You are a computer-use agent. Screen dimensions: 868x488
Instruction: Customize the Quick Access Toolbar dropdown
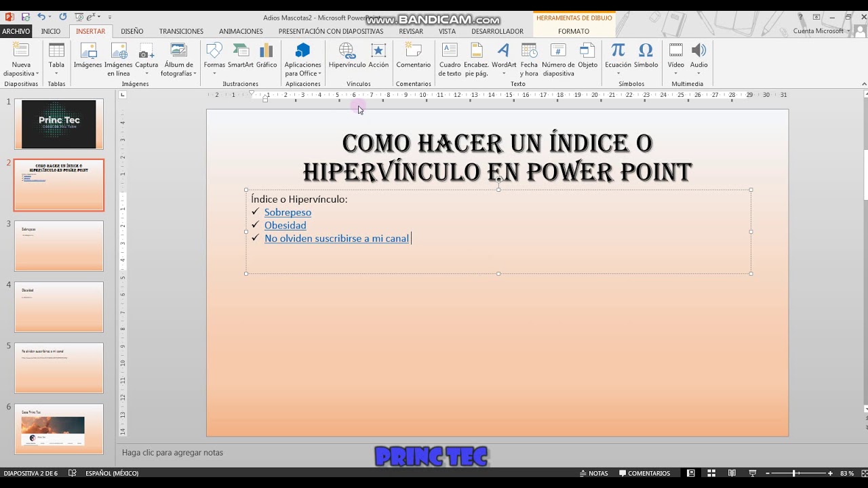(110, 17)
